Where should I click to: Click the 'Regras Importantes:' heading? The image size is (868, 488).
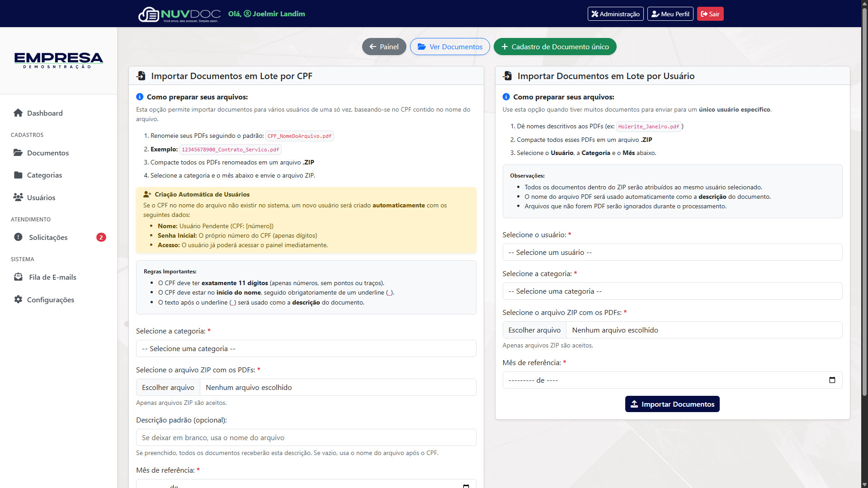(x=170, y=272)
